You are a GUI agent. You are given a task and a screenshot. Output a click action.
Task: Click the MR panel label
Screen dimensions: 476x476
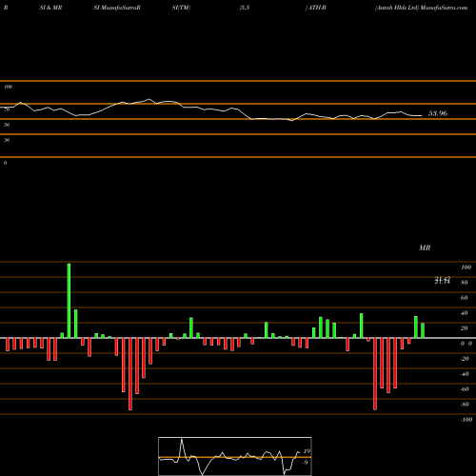(x=425, y=248)
